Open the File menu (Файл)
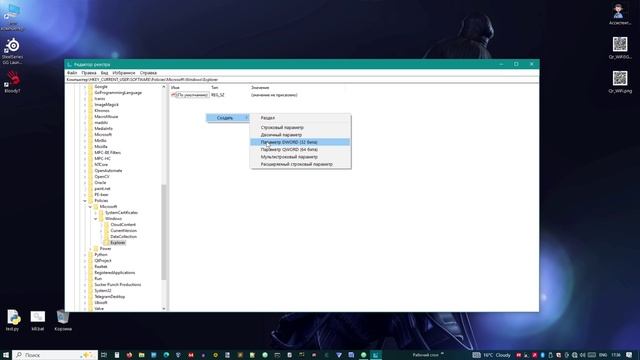Image resolution: width=640 pixels, height=360 pixels. 72,73
